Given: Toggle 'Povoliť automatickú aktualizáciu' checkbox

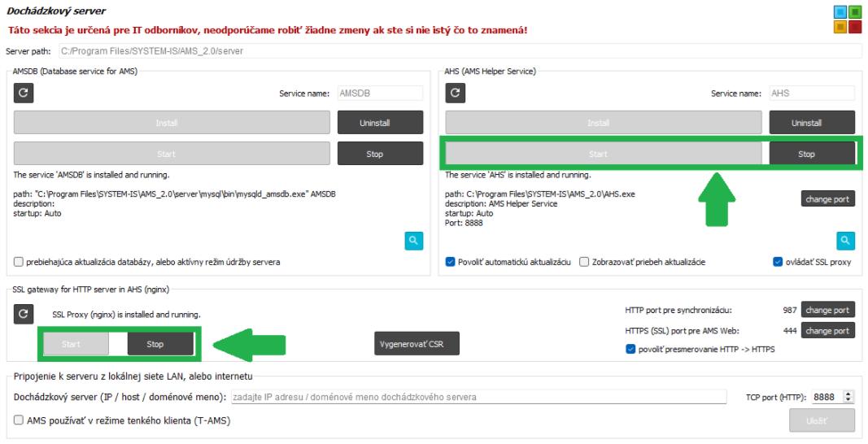Looking at the screenshot, I should [451, 262].
